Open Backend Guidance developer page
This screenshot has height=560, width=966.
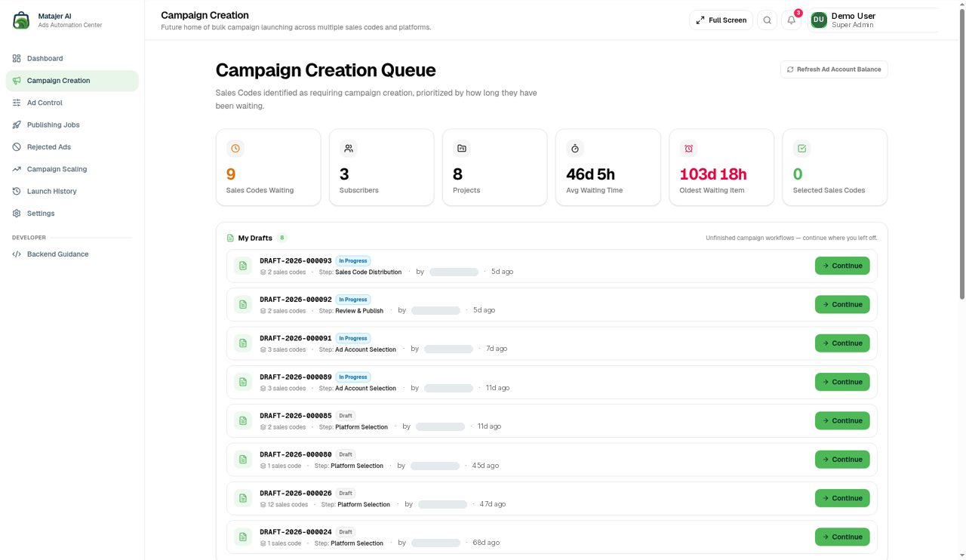click(x=72, y=254)
